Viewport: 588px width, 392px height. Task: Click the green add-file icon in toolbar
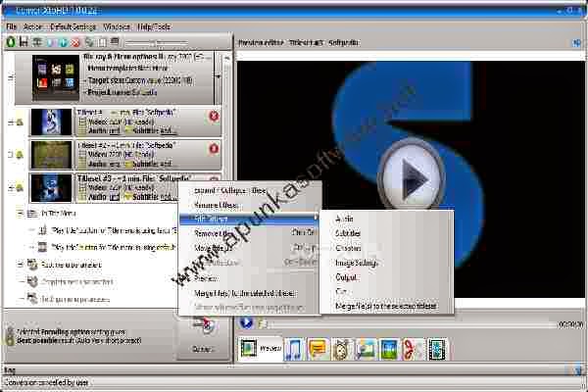coord(11,41)
